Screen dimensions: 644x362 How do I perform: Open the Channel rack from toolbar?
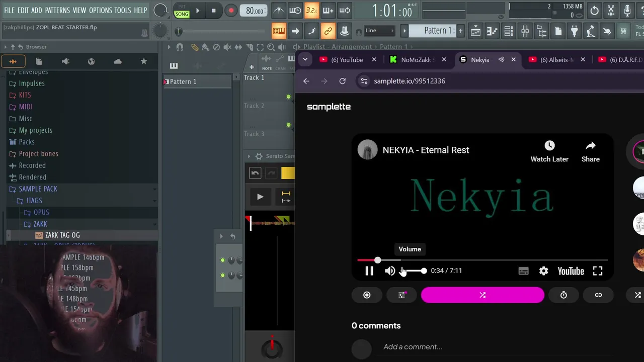[x=509, y=31]
